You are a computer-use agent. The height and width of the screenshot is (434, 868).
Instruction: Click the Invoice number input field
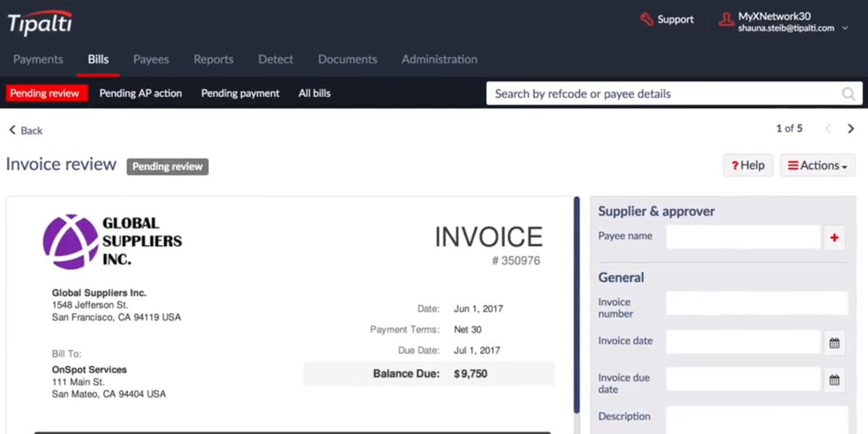[756, 304]
